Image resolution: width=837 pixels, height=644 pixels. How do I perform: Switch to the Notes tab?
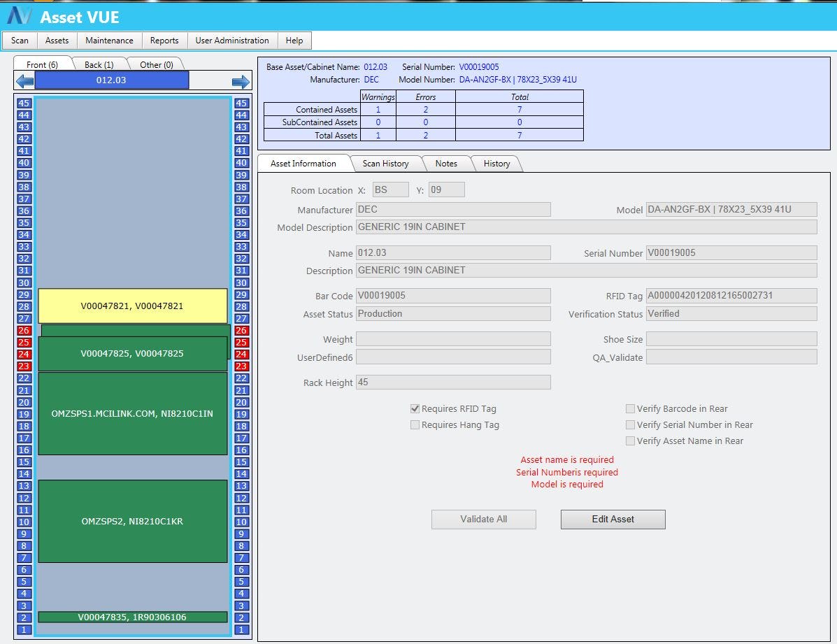click(x=447, y=163)
